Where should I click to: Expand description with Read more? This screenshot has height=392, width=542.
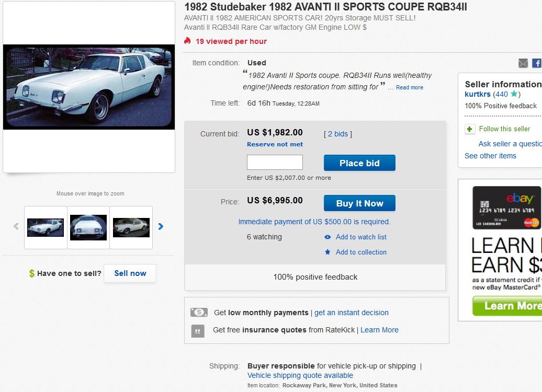pos(410,88)
